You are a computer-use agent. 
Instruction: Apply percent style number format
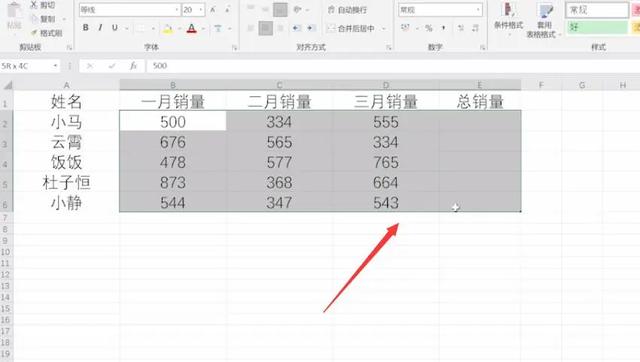pos(429,28)
